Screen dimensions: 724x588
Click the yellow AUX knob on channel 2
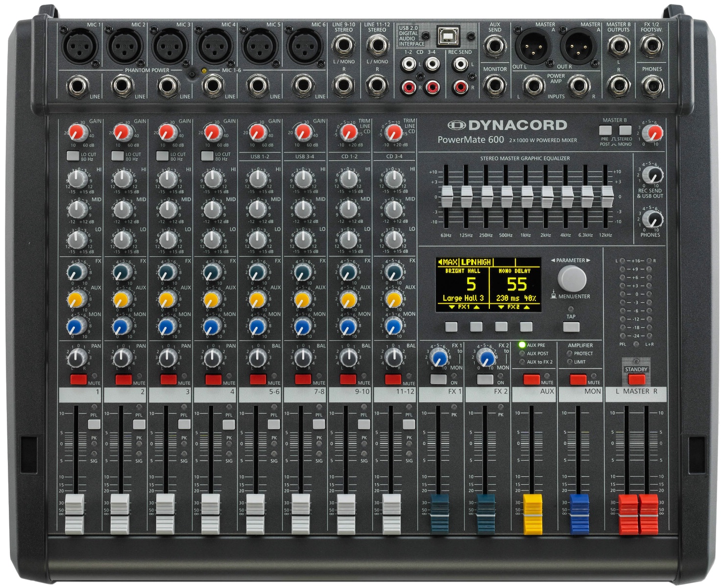122,298
